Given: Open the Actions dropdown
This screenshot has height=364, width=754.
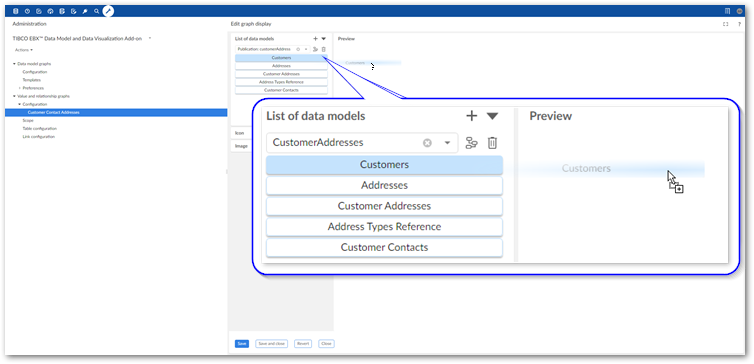Looking at the screenshot, I should (x=24, y=50).
